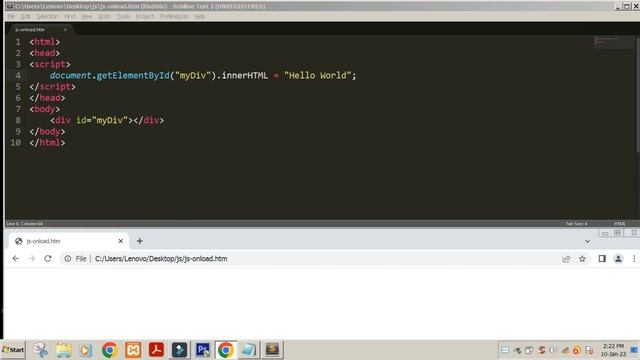Click getElementById in line 4
This screenshot has height=360, width=640.
click(x=133, y=76)
